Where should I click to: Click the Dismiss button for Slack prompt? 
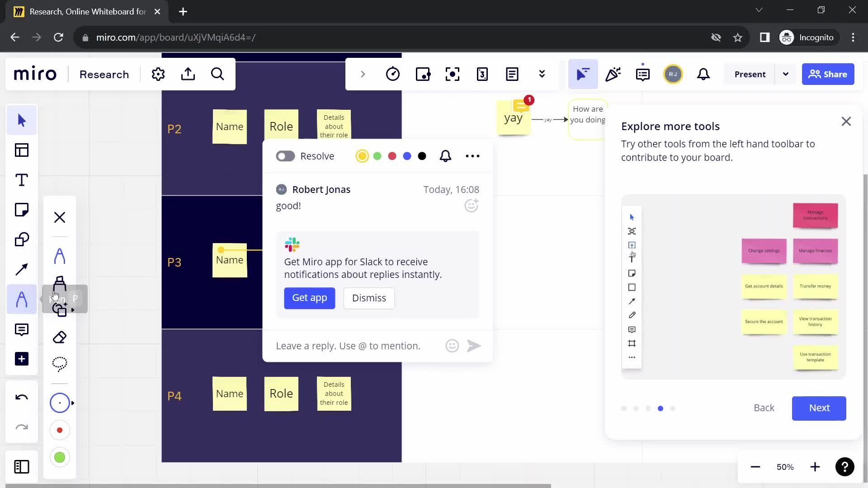pyautogui.click(x=369, y=298)
